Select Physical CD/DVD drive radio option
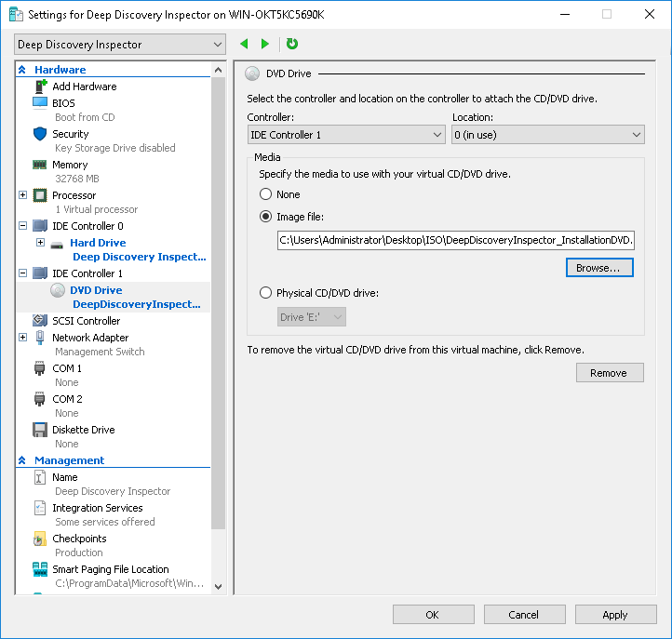 (266, 293)
